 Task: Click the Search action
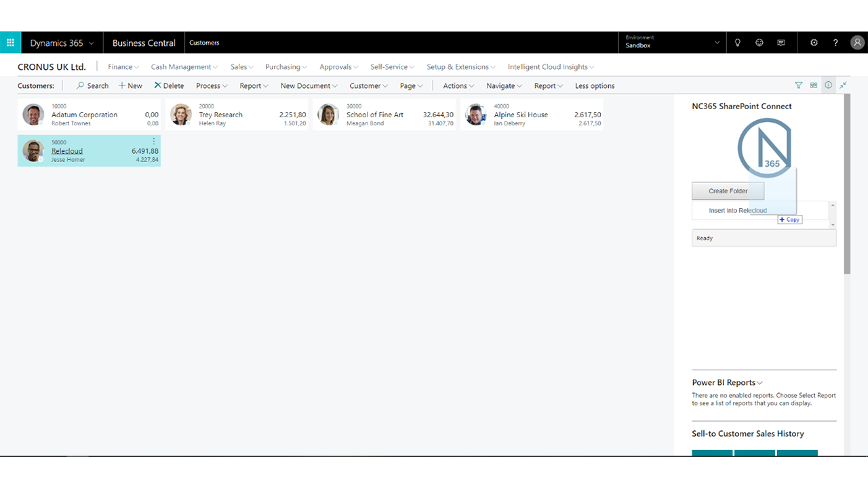[x=92, y=86]
